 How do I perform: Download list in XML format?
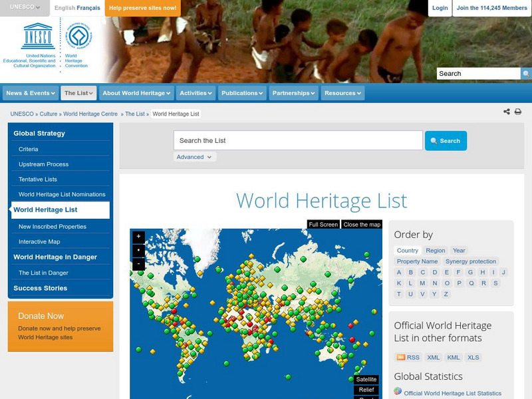[433, 357]
